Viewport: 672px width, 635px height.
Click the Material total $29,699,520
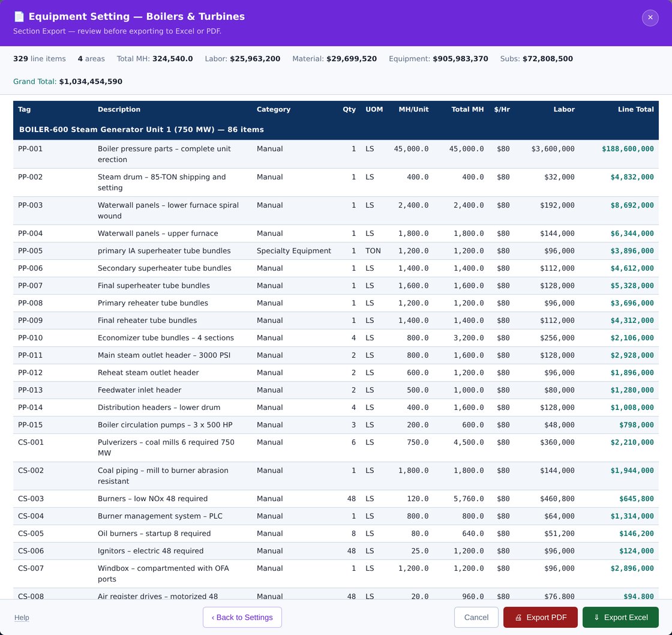point(352,59)
